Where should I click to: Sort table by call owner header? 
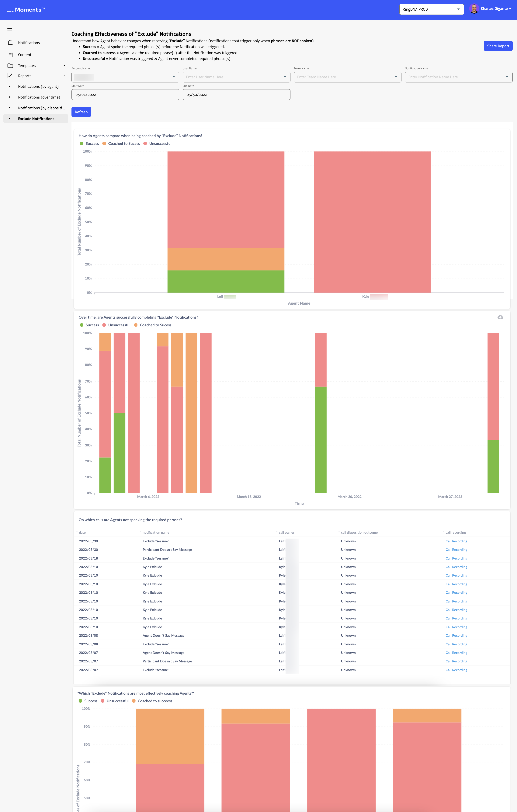point(287,533)
